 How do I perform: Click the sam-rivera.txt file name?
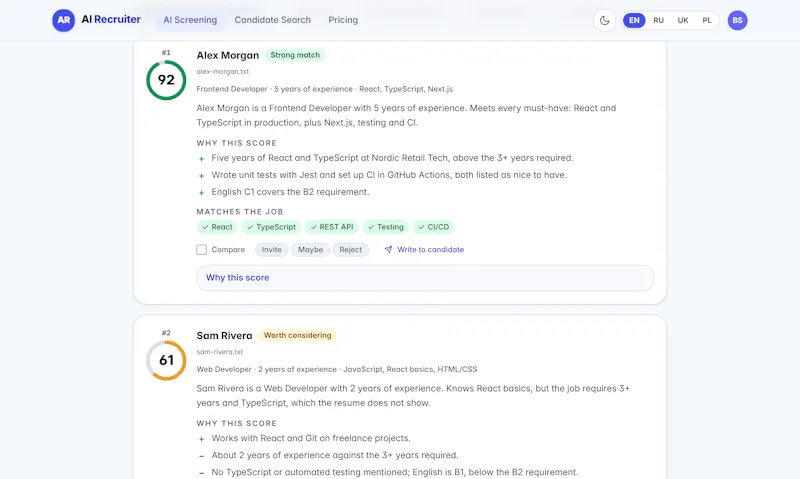pyautogui.click(x=219, y=351)
